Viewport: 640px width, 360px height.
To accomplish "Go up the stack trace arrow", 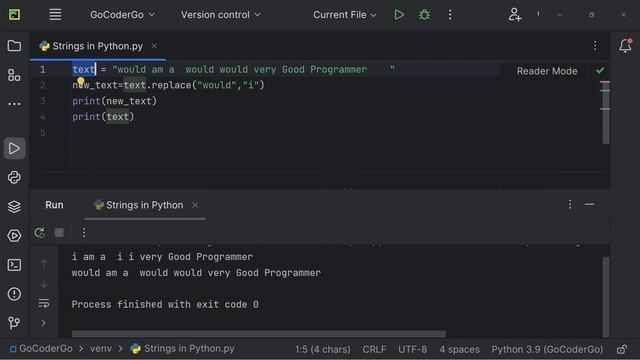I will click(44, 264).
